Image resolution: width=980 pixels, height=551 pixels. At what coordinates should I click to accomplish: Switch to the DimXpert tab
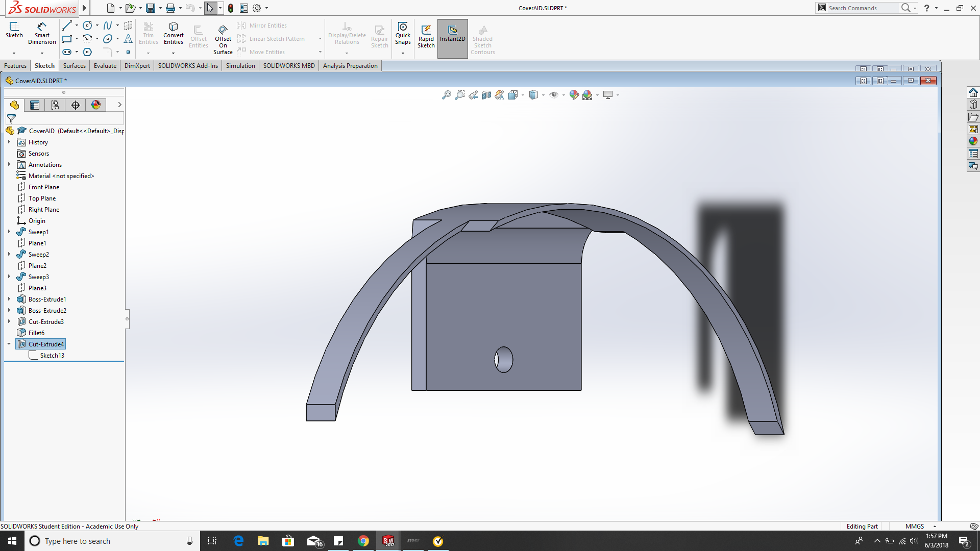coord(137,66)
